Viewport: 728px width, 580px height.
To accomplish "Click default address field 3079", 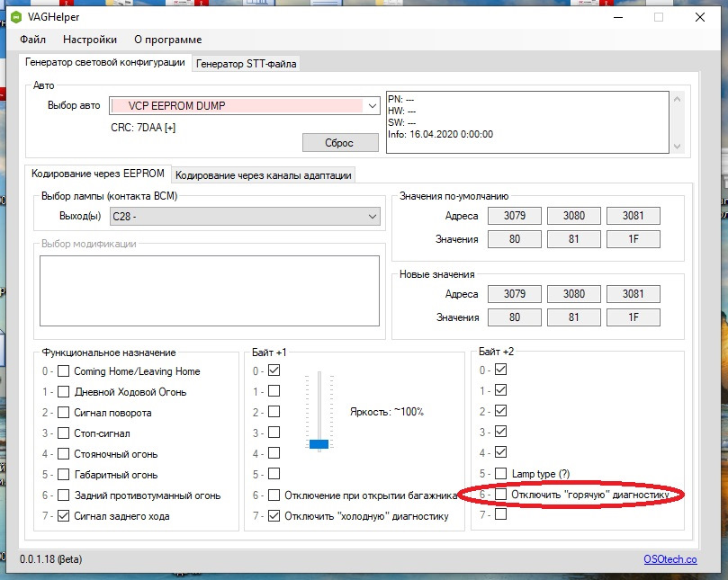I will tap(515, 216).
